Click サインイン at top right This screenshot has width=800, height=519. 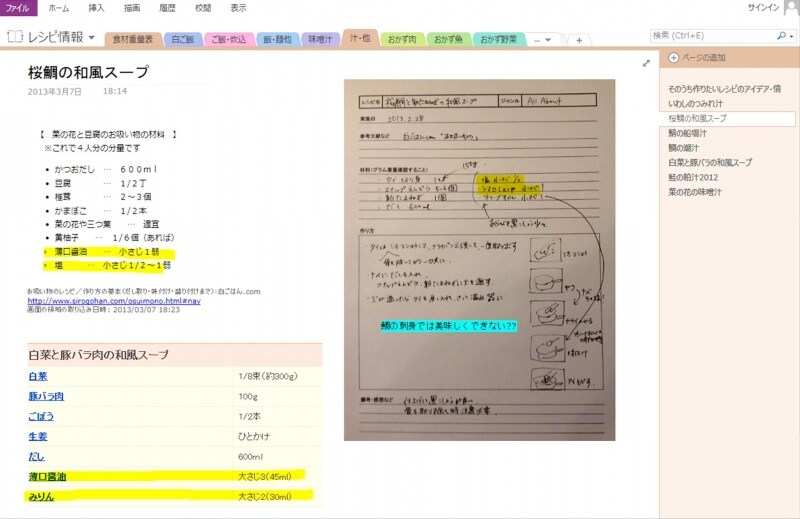(763, 8)
